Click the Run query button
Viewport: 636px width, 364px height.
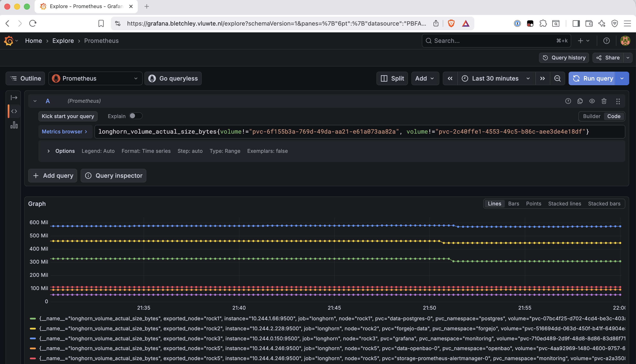592,78
